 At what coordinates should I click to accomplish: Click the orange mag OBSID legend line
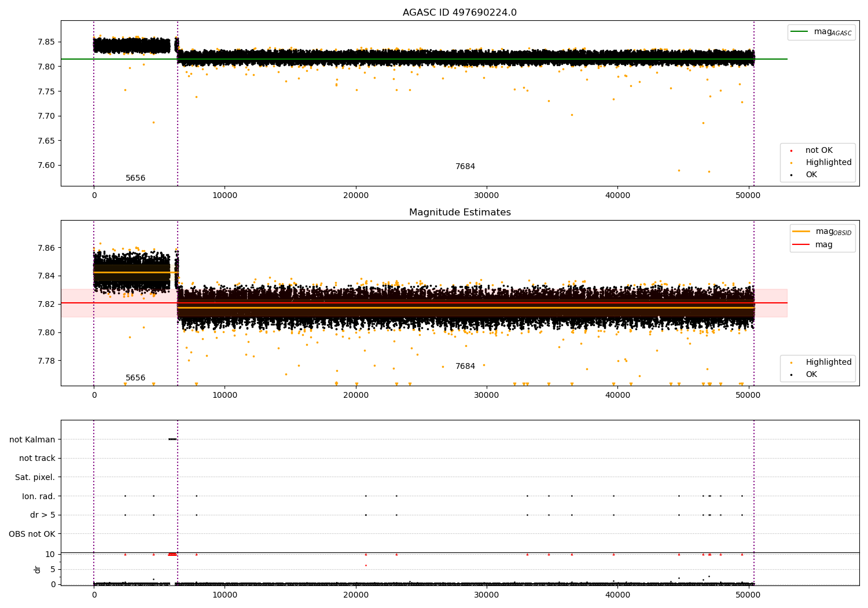click(801, 232)
